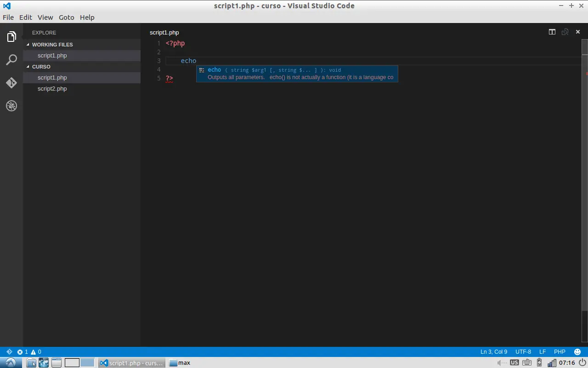Place cursor on the <?php line

point(175,43)
